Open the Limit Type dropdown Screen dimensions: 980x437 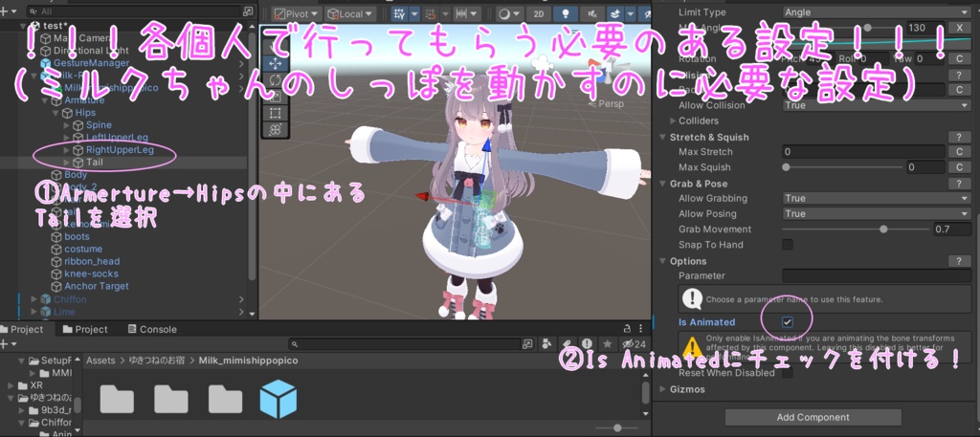tap(877, 11)
